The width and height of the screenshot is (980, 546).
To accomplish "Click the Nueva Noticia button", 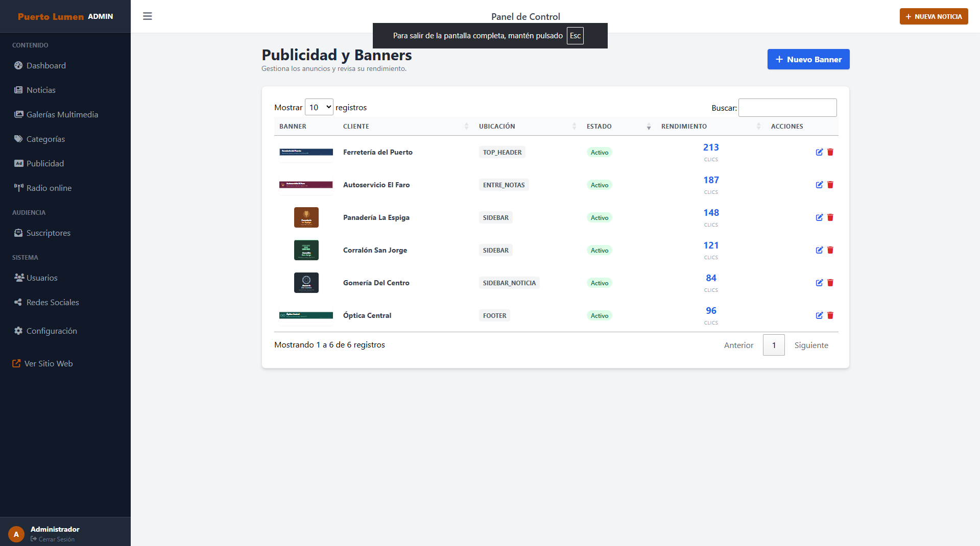I will (934, 16).
